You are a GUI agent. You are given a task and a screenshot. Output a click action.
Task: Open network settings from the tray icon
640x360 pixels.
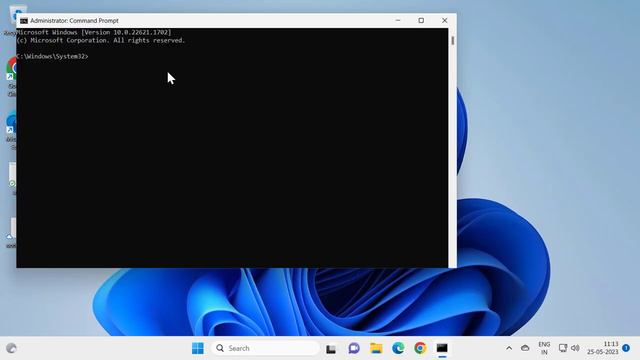tap(563, 348)
